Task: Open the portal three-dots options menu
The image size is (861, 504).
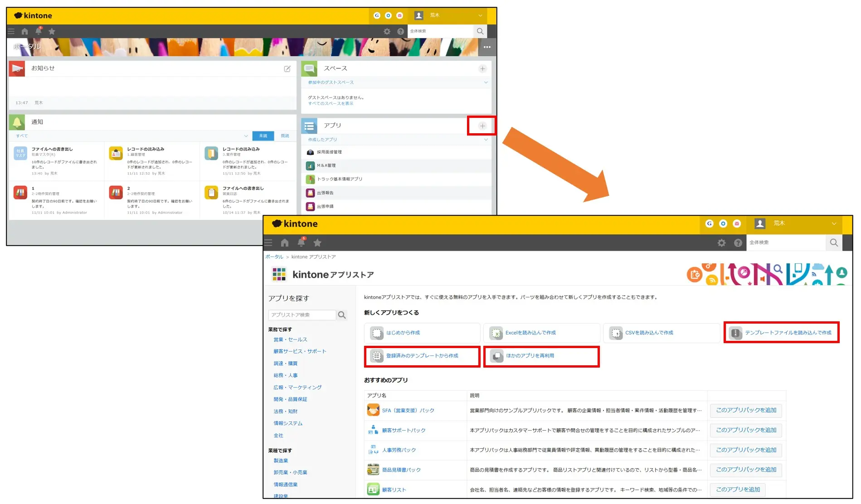Action: tap(487, 47)
